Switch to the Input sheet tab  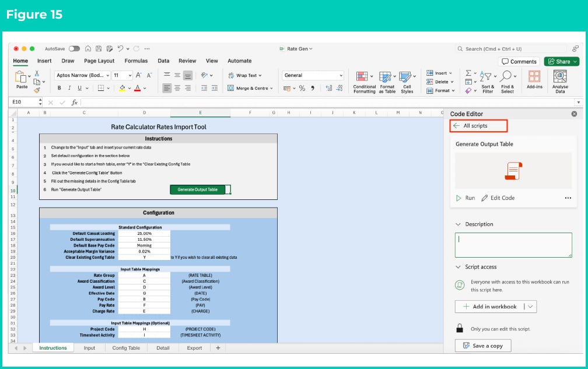click(x=89, y=348)
